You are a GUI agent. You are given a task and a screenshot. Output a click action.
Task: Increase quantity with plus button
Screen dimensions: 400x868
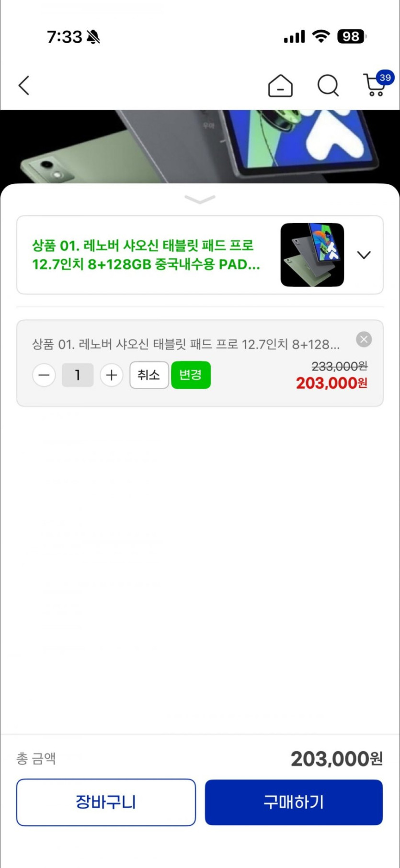point(112,375)
